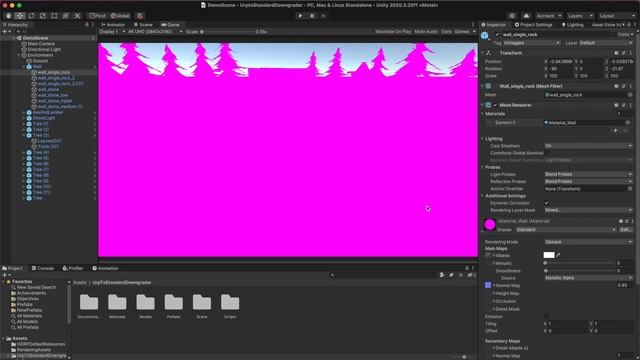640x360 pixels.
Task: Collapse the Environment object in Hierarchy
Action: coord(19,55)
